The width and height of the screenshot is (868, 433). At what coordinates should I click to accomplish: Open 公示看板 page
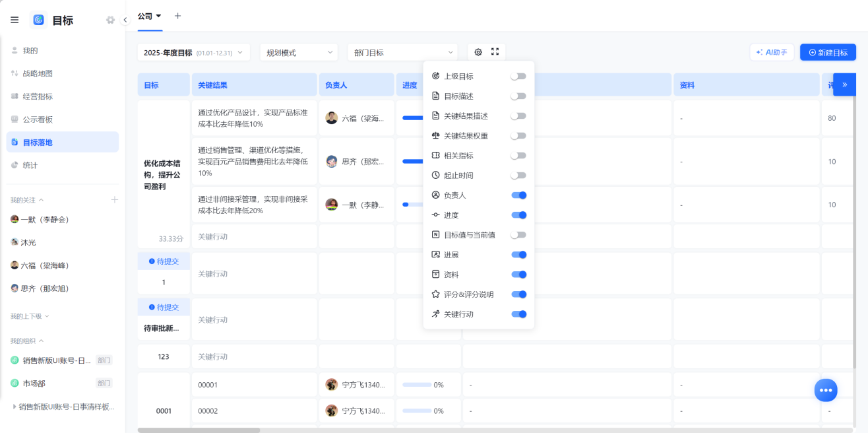pos(63,119)
